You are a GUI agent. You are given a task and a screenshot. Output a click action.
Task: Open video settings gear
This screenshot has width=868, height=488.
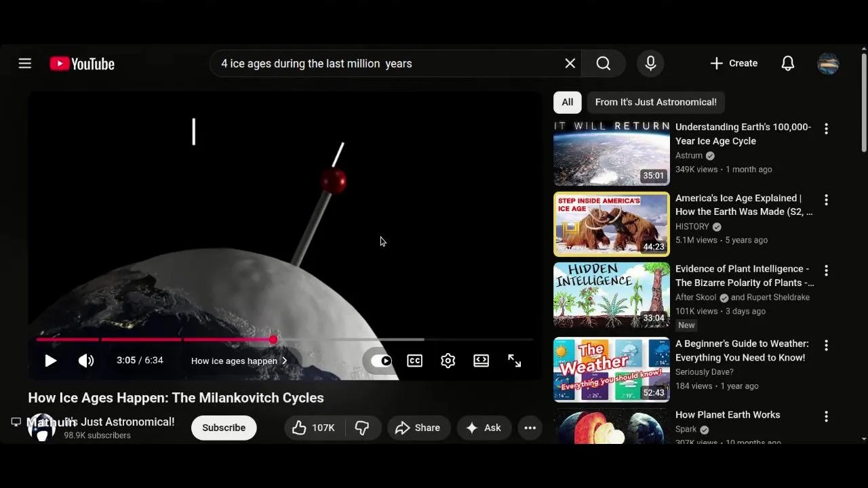pyautogui.click(x=448, y=361)
